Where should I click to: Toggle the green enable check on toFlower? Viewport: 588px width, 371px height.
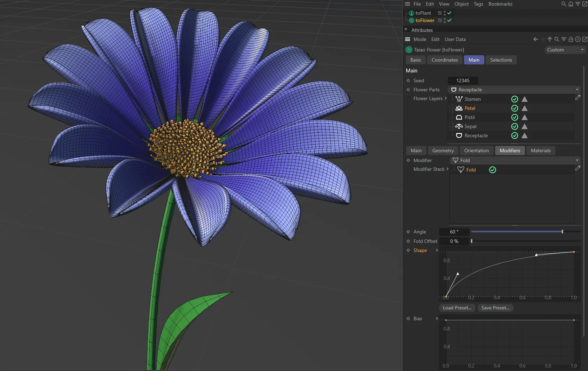click(450, 20)
